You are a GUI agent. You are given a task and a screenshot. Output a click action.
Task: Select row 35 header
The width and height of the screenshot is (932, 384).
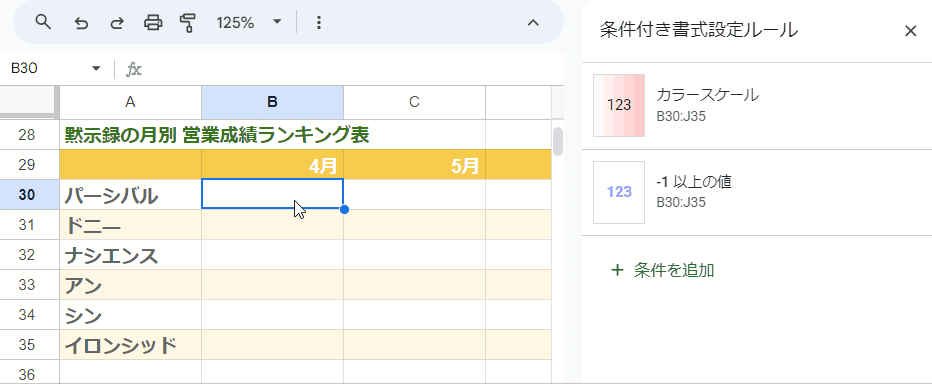(x=29, y=345)
